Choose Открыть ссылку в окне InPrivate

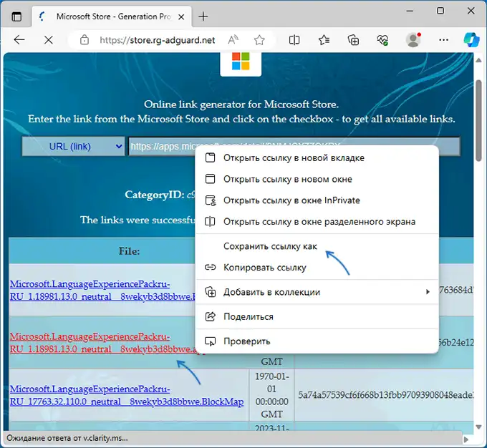(x=317, y=200)
